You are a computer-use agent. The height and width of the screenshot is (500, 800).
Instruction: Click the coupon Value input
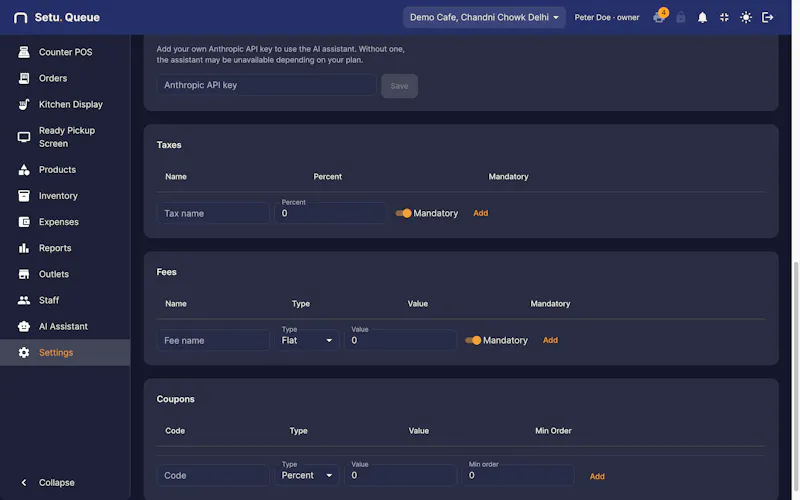pyautogui.click(x=401, y=476)
